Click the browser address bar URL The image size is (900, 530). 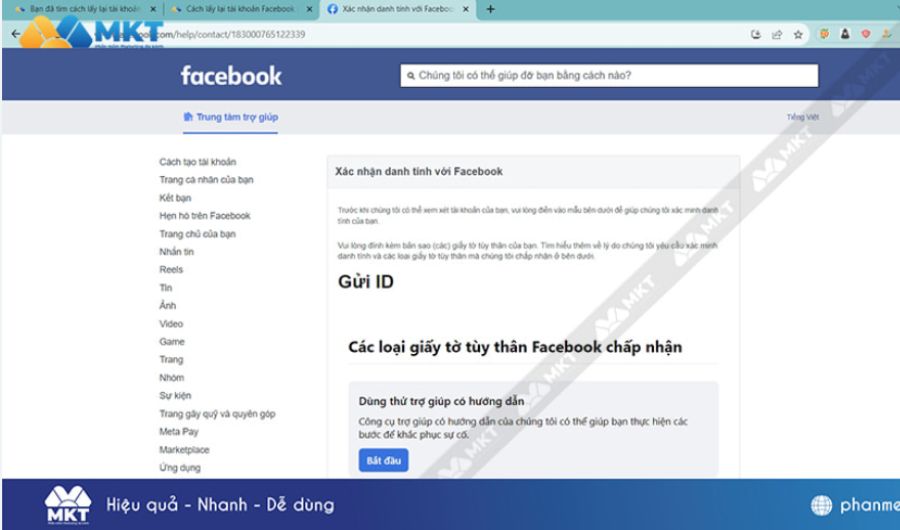click(x=230, y=34)
